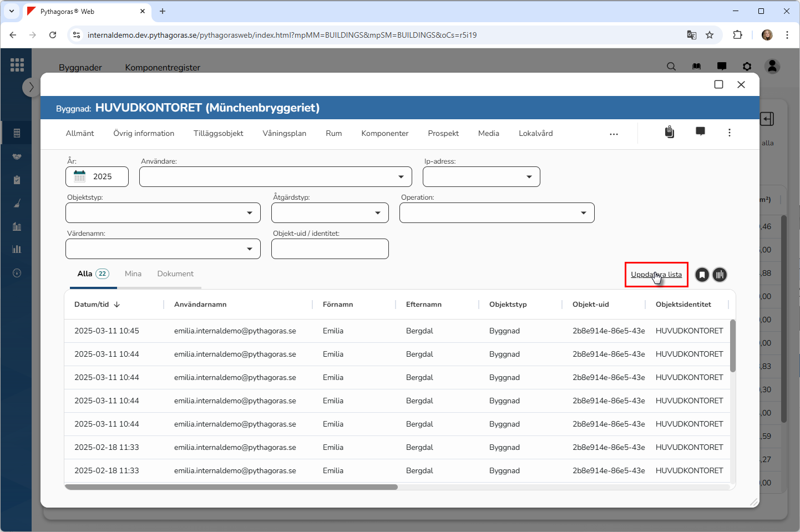Show more tabs via the ellipsis button
This screenshot has width=800, height=532.
pos(614,134)
